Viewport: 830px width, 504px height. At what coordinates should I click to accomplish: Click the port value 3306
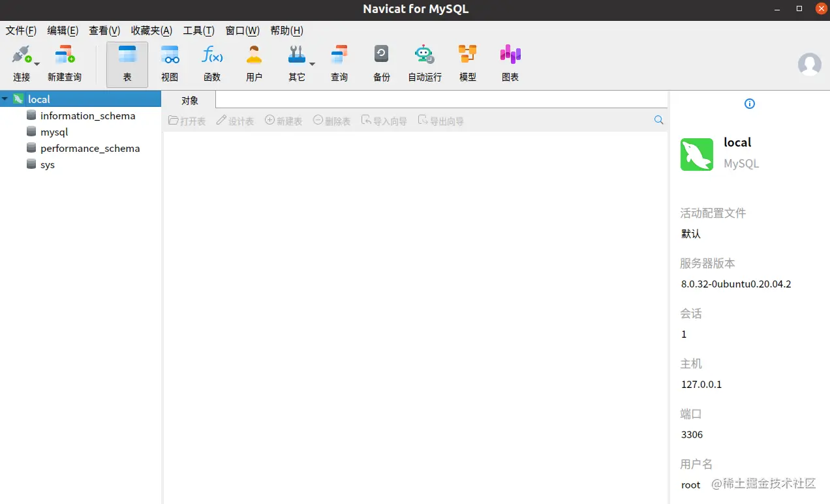coord(692,435)
